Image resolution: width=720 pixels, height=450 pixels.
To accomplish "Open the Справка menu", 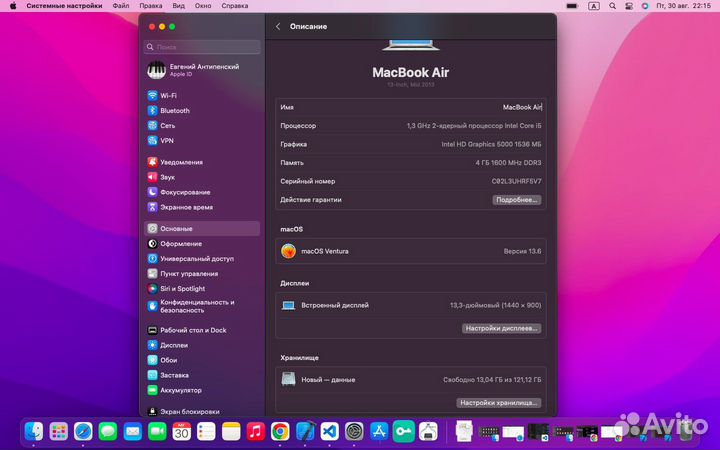I will pyautogui.click(x=235, y=6).
